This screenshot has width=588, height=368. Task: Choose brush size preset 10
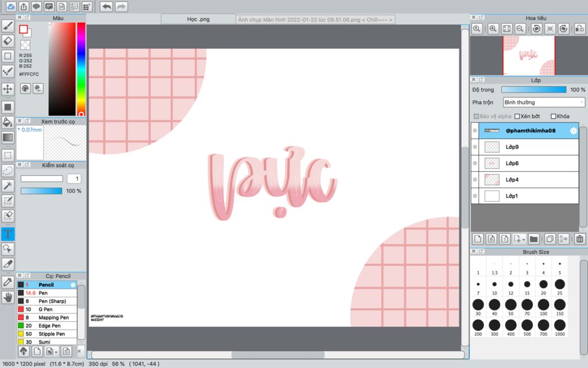point(494,287)
